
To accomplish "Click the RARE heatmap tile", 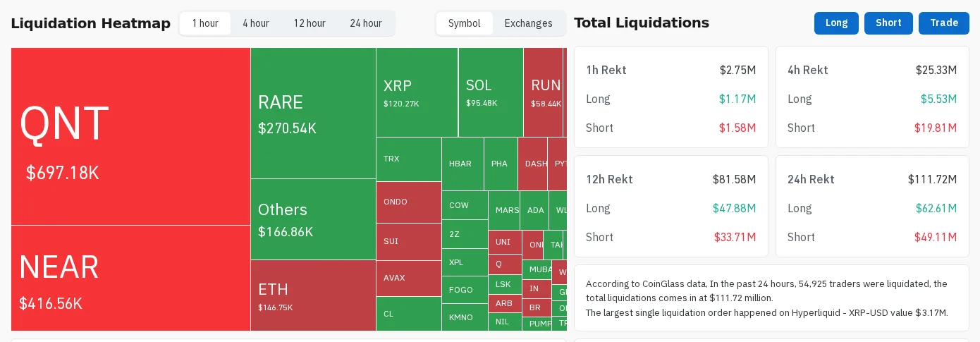I will click(313, 113).
